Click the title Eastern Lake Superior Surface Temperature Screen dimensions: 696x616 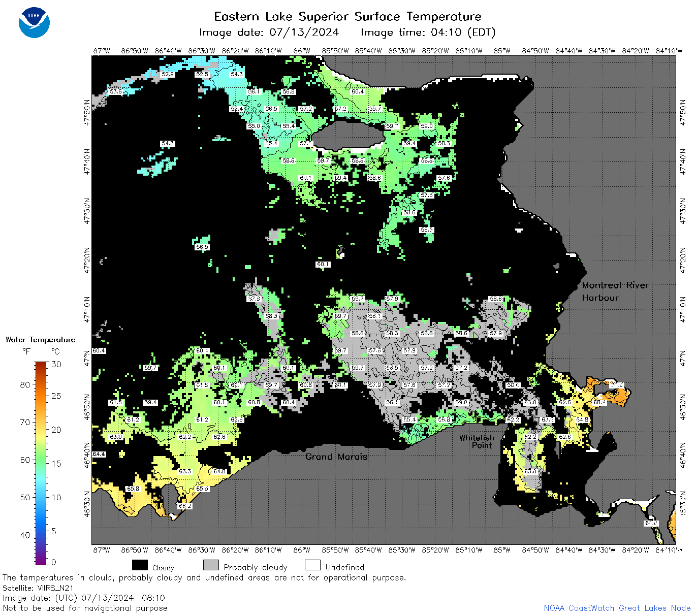point(347,17)
